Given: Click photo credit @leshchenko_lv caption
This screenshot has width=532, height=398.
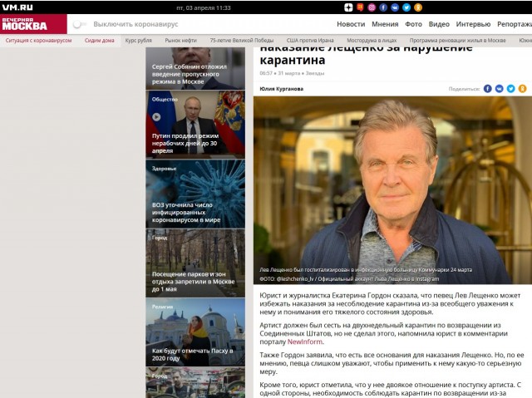Looking at the screenshot, I should (x=349, y=278).
